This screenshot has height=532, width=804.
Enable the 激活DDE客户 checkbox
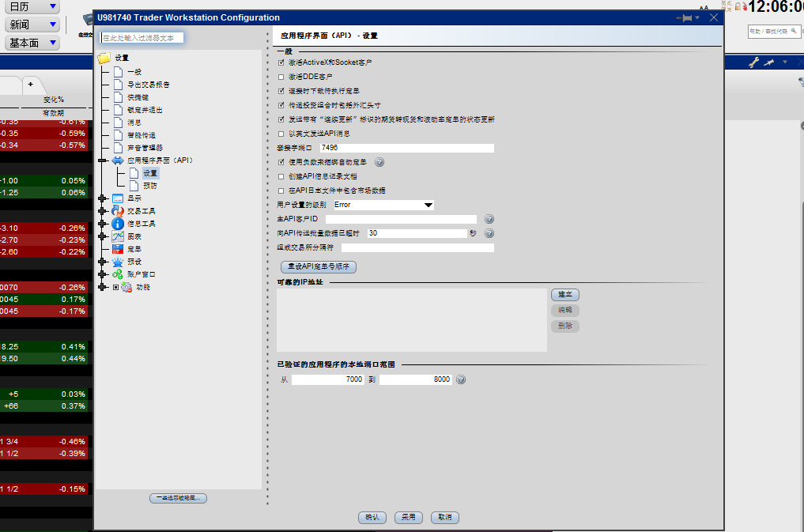click(281, 77)
